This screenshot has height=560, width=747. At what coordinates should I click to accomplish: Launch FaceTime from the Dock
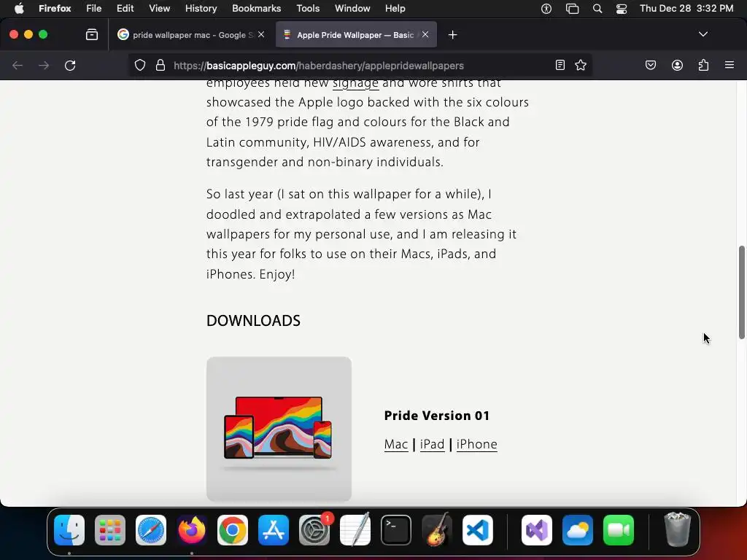click(x=619, y=530)
